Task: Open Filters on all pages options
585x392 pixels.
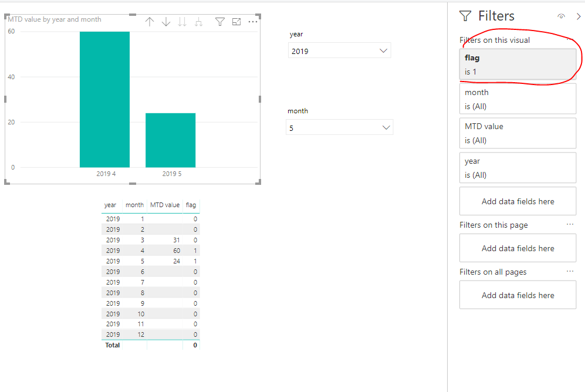Action: pos(570,272)
